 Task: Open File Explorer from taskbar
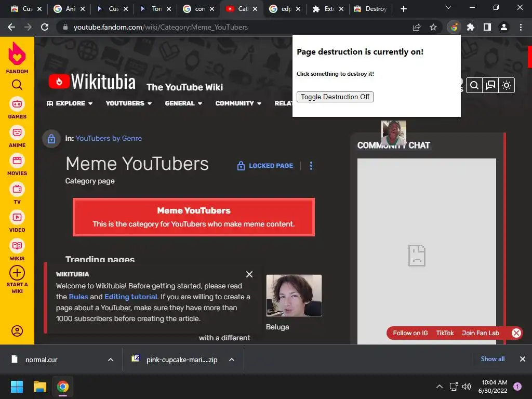pos(39,387)
